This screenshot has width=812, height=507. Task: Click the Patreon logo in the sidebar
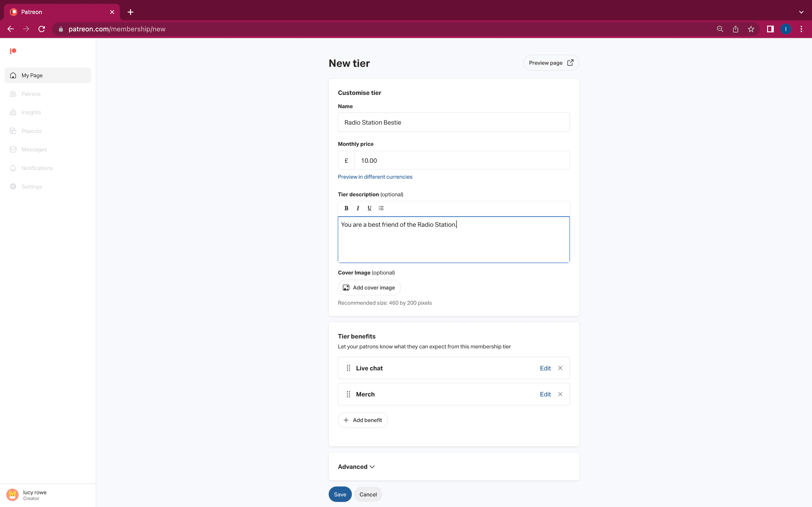pyautogui.click(x=13, y=51)
